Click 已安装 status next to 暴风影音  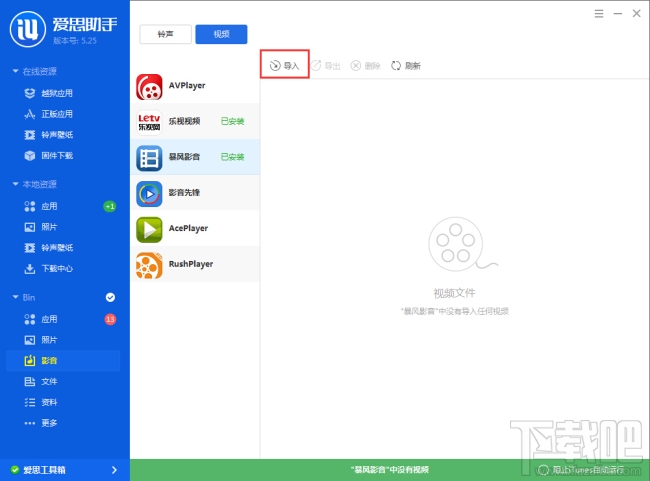[233, 157]
